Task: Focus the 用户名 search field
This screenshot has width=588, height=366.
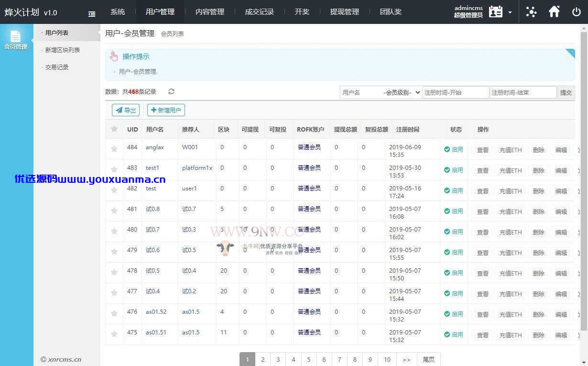Action: (x=360, y=92)
